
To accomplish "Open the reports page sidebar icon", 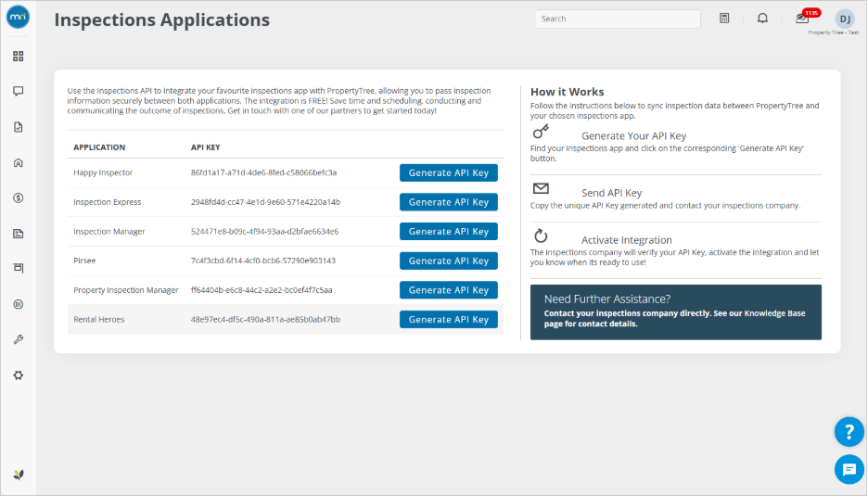I will tap(19, 234).
